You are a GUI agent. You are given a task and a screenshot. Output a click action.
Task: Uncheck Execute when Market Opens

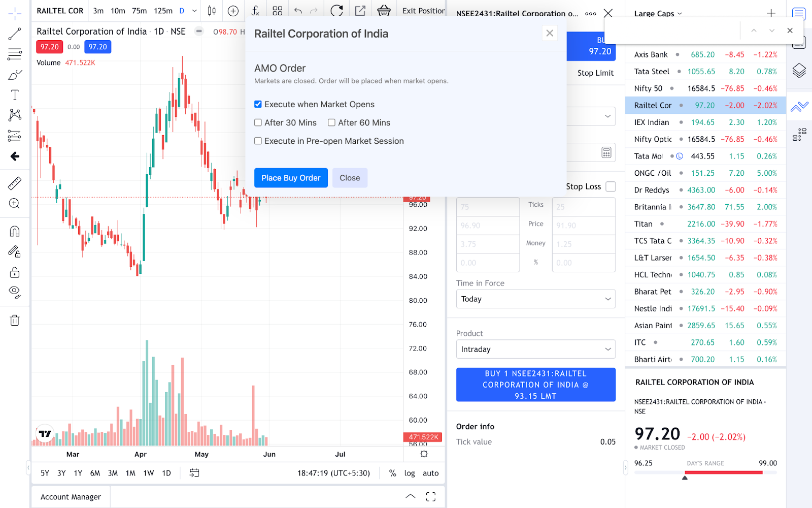coord(258,104)
